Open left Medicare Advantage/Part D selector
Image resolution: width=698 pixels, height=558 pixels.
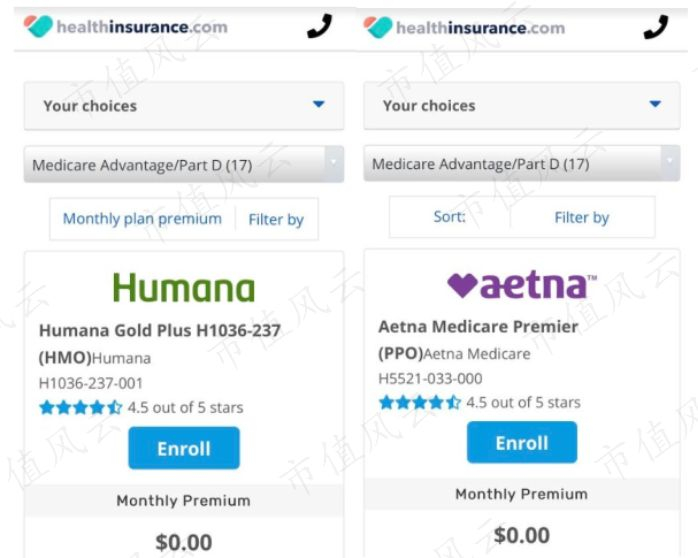coord(184,165)
